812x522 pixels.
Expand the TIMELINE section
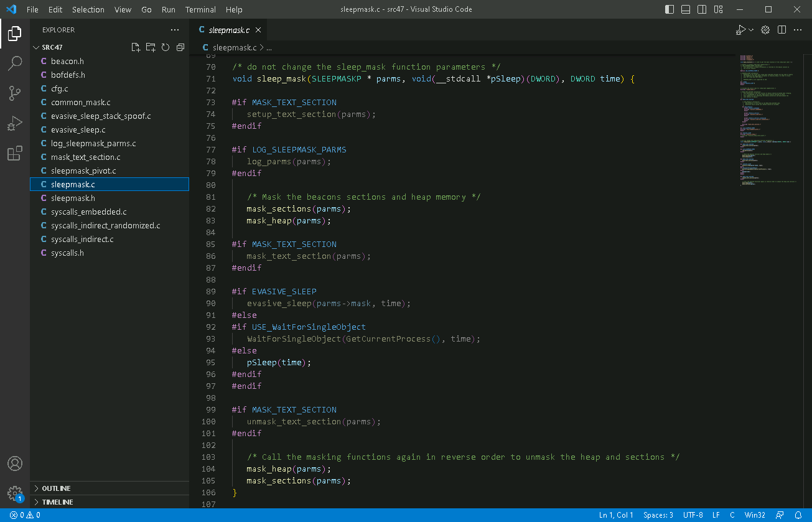point(57,502)
